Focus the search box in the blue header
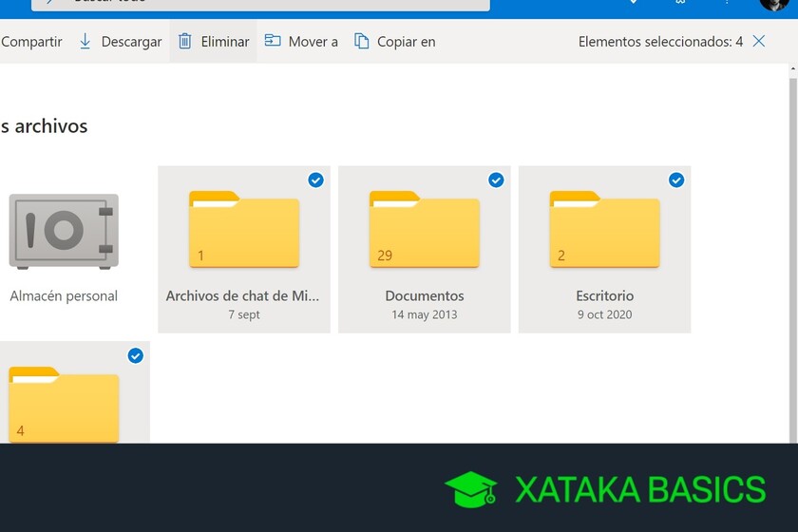Viewport: 798px width, 532px height. pos(260,4)
